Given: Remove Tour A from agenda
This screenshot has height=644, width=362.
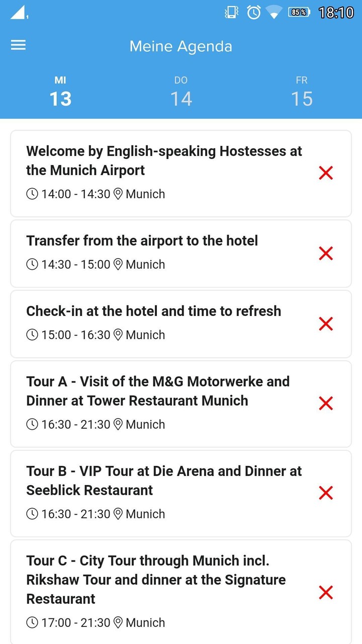Looking at the screenshot, I should 326,403.
